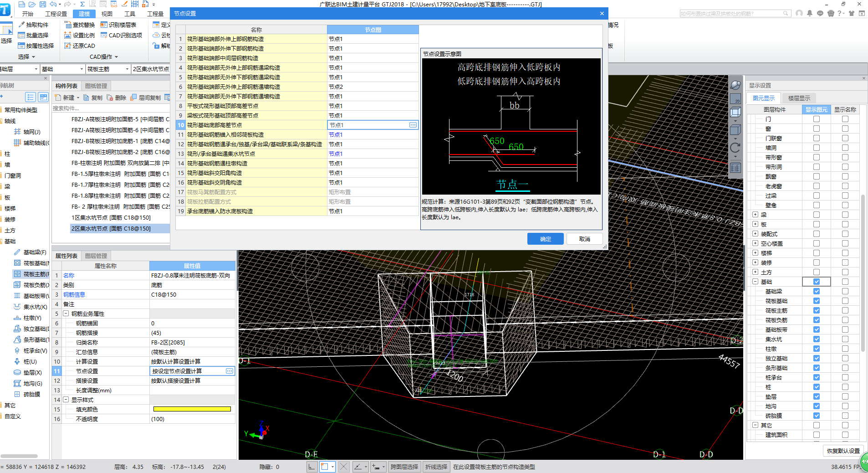Click the Save disk icon
The height and width of the screenshot is (473, 868).
(43, 4)
